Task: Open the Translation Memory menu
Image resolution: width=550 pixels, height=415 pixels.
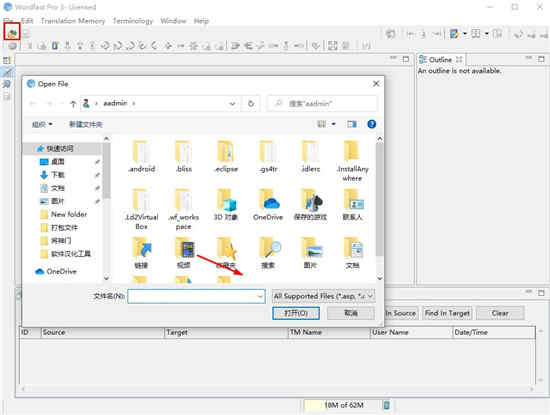Action: [x=73, y=21]
